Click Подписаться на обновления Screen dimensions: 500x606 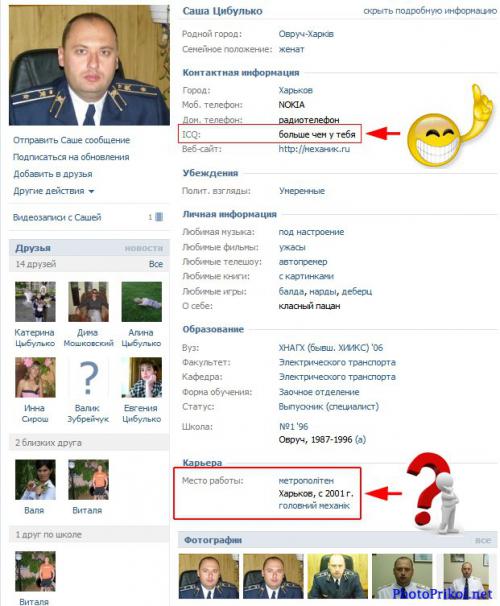[71, 157]
